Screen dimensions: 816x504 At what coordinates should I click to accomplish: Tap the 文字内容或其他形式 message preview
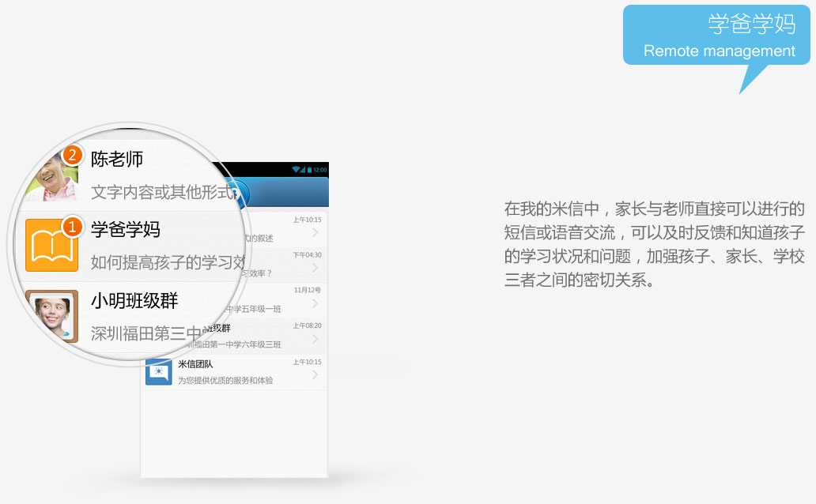[163, 192]
